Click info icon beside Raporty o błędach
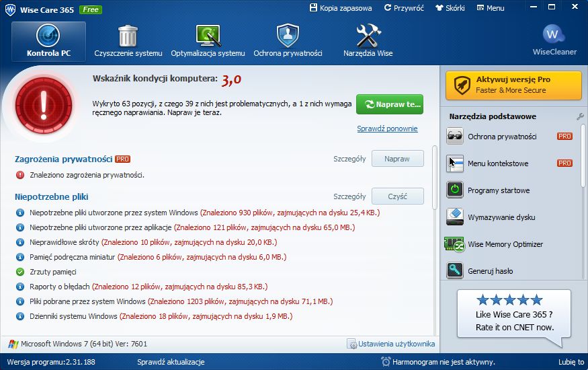The height and width of the screenshot is (370, 588). (x=20, y=287)
